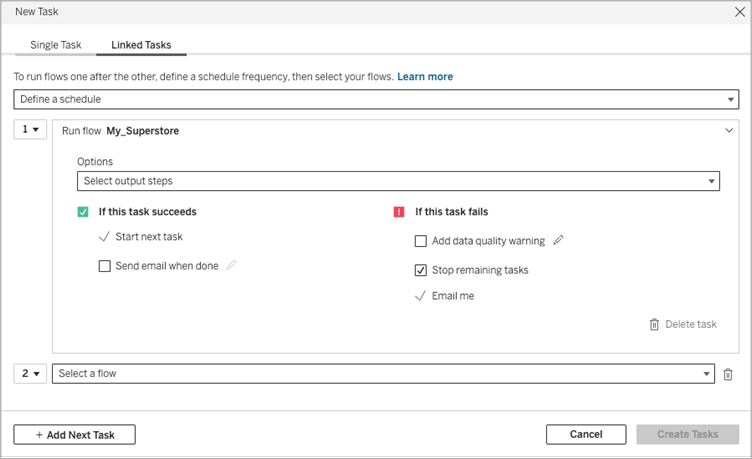Viewport: 752px width, 459px height.
Task: Click the trash icon next to Delete task
Action: tap(654, 325)
